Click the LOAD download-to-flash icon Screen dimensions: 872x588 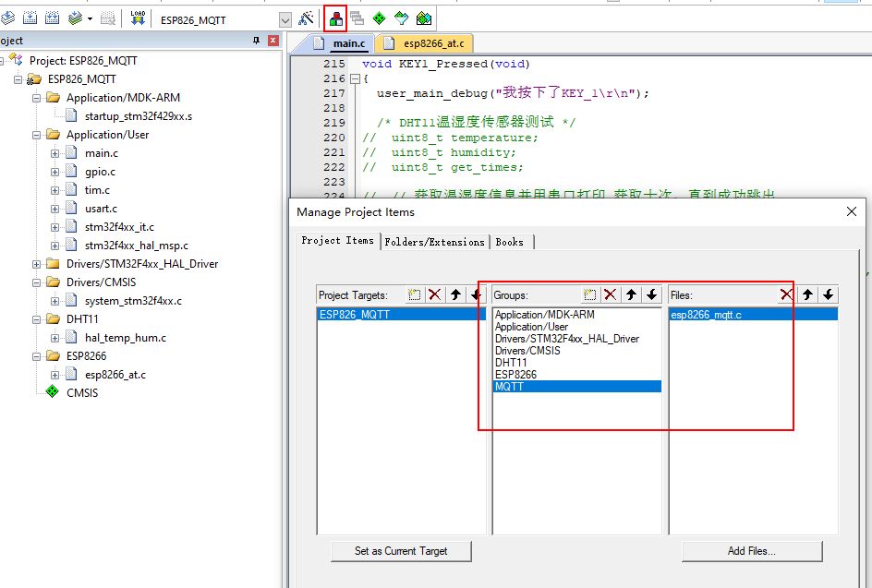click(138, 18)
